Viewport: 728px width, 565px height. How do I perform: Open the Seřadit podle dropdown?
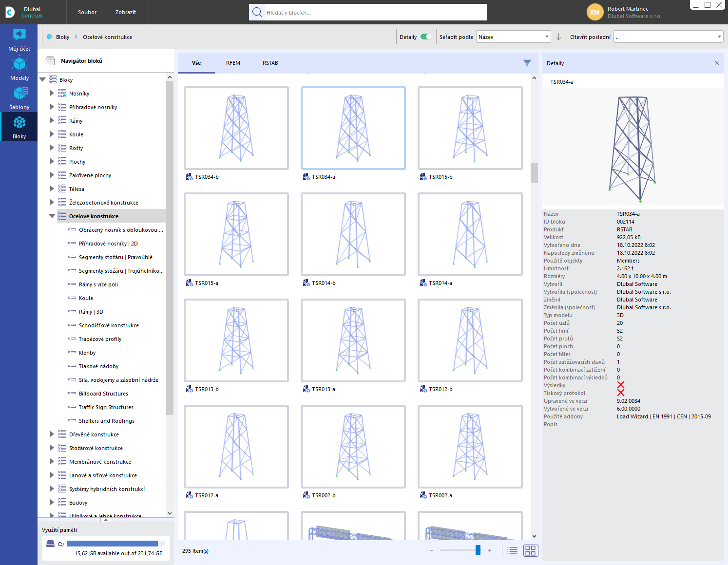[513, 37]
